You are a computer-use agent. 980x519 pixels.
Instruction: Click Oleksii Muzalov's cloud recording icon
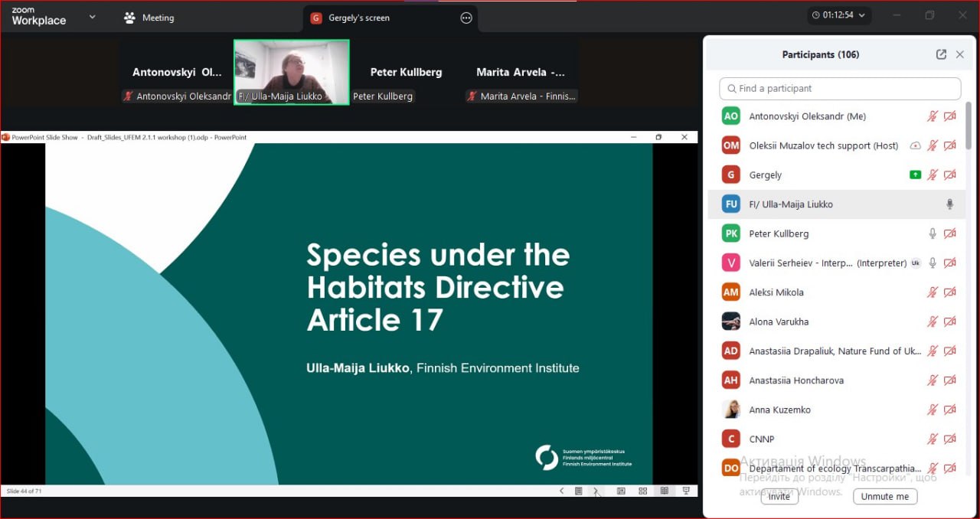(914, 145)
